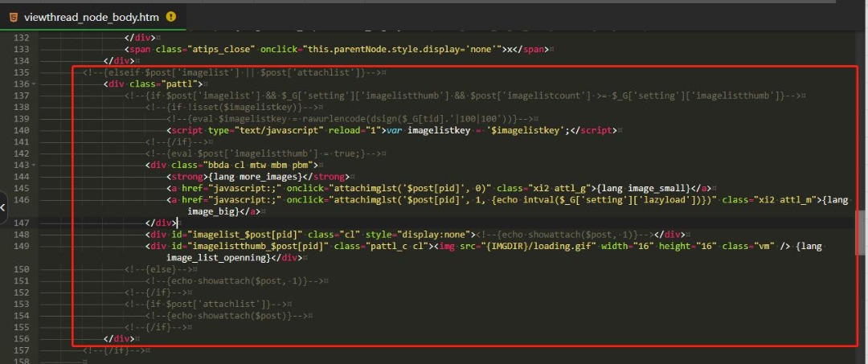Click the yellow warning indicator on the tab
The image size is (868, 364).
click(x=171, y=17)
